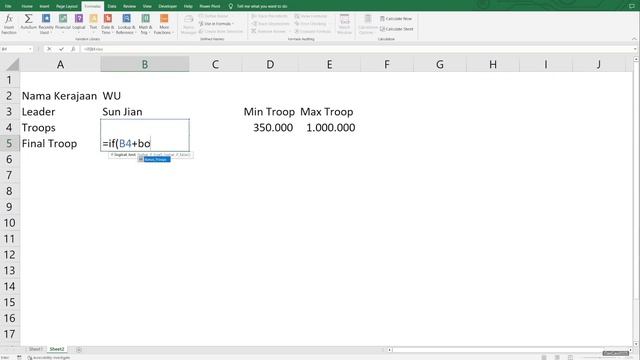Select column C header

tap(215, 64)
